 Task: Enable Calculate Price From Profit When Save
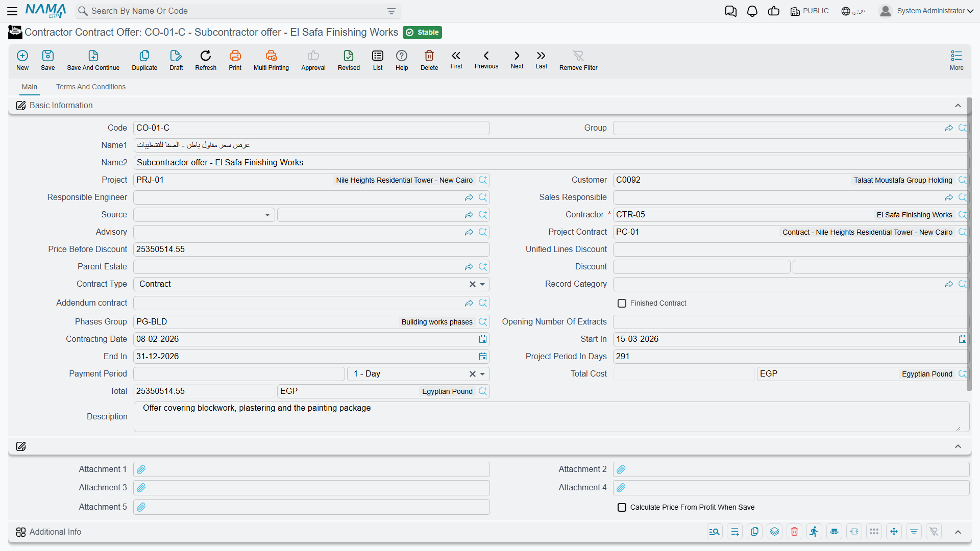622,508
